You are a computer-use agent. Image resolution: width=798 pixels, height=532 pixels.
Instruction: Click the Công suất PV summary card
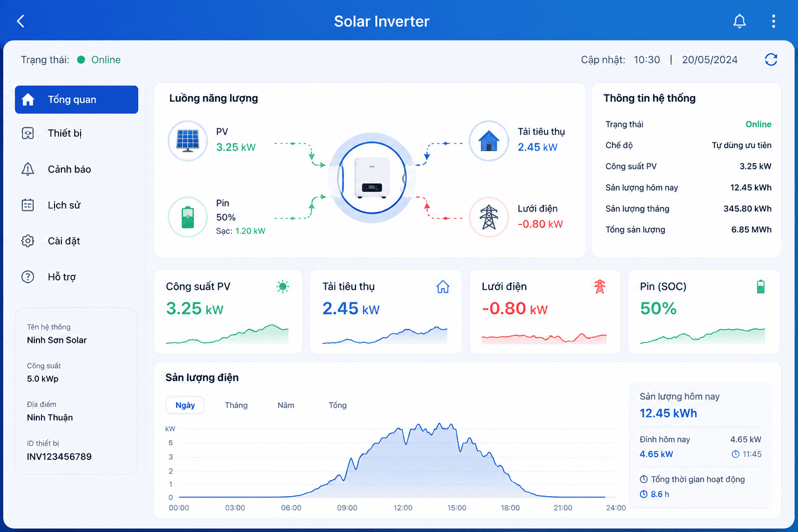pyautogui.click(x=228, y=312)
